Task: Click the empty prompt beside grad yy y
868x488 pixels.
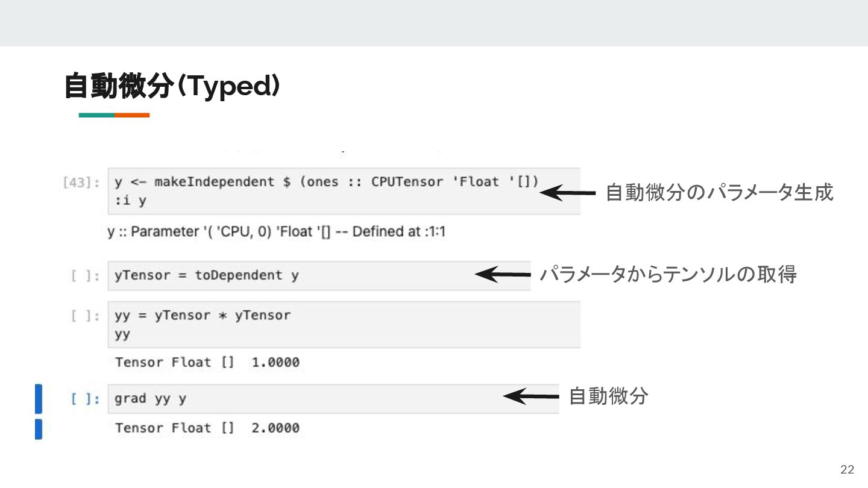Action: click(85, 399)
